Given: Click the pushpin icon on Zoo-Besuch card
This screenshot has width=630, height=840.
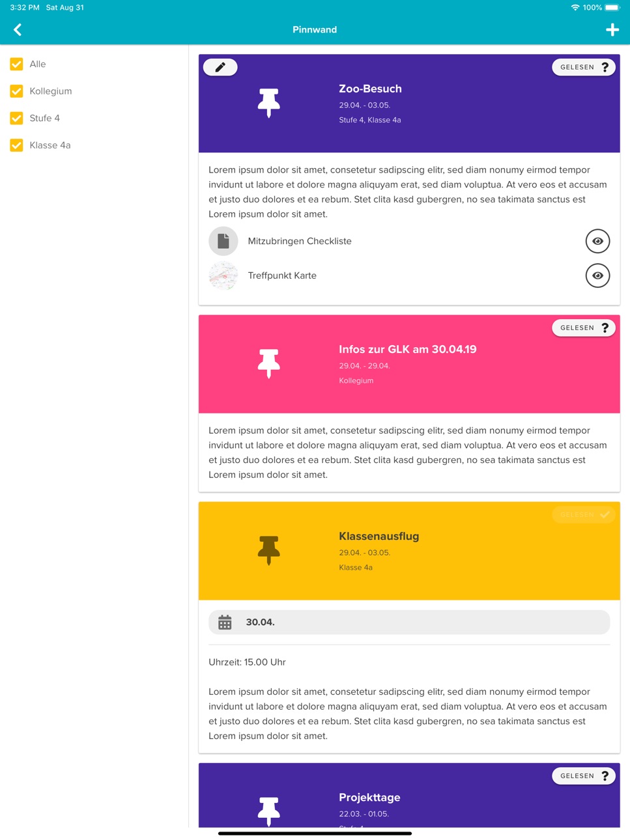Looking at the screenshot, I should pos(268,102).
